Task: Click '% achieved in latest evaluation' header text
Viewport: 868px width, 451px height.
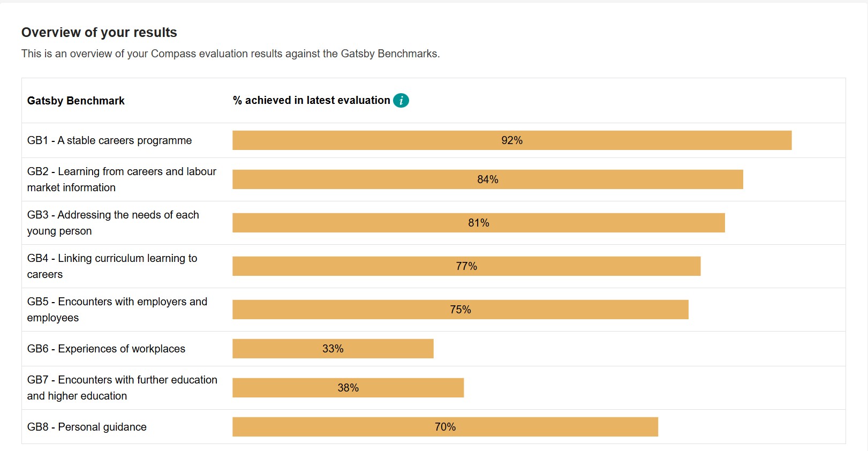Action: pyautogui.click(x=311, y=100)
